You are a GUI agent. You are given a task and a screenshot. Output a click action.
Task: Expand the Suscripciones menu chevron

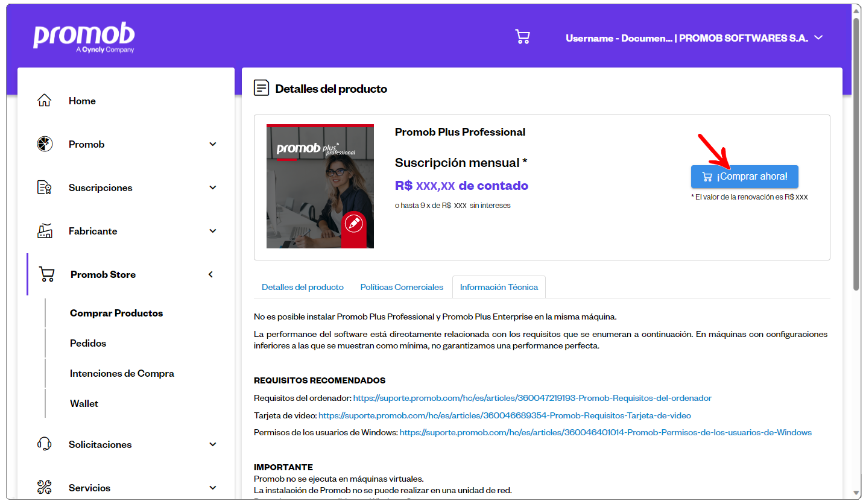[x=212, y=187]
